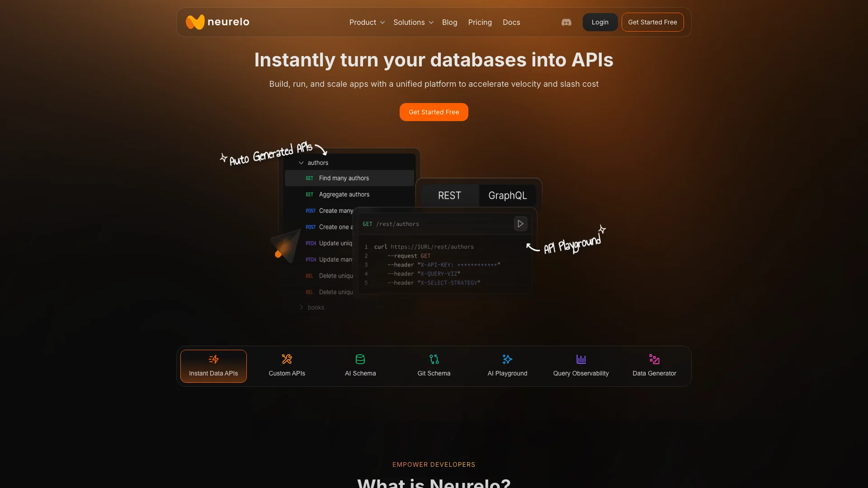Click the Data Generator icon
868x488 pixels.
(654, 359)
